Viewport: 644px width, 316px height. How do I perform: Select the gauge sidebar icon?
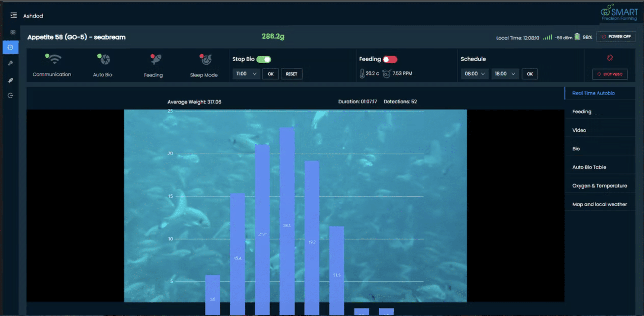(10, 47)
